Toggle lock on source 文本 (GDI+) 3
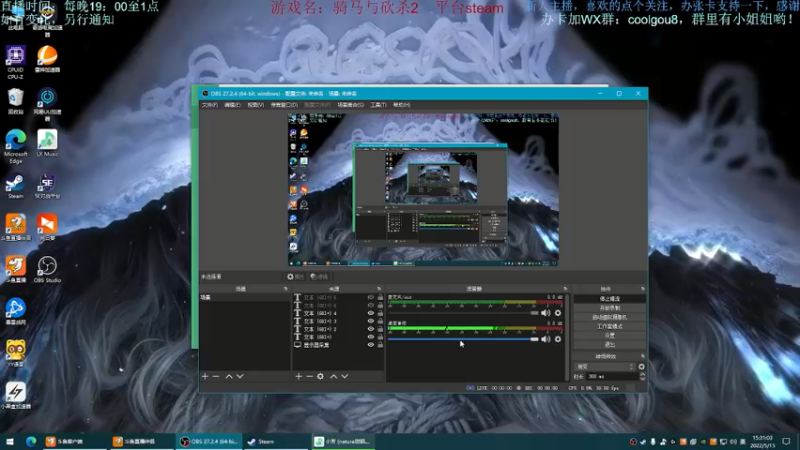Screen dimensions: 800x450 pos(380,321)
